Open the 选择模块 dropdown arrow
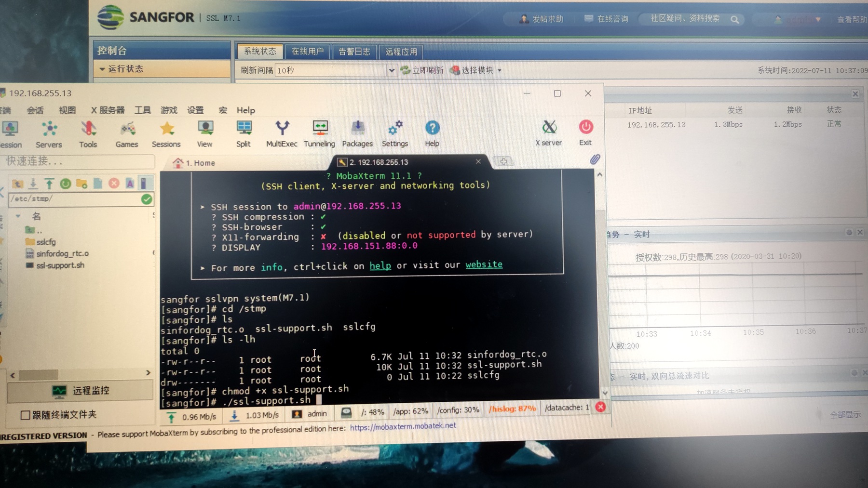The image size is (868, 488). (x=500, y=70)
